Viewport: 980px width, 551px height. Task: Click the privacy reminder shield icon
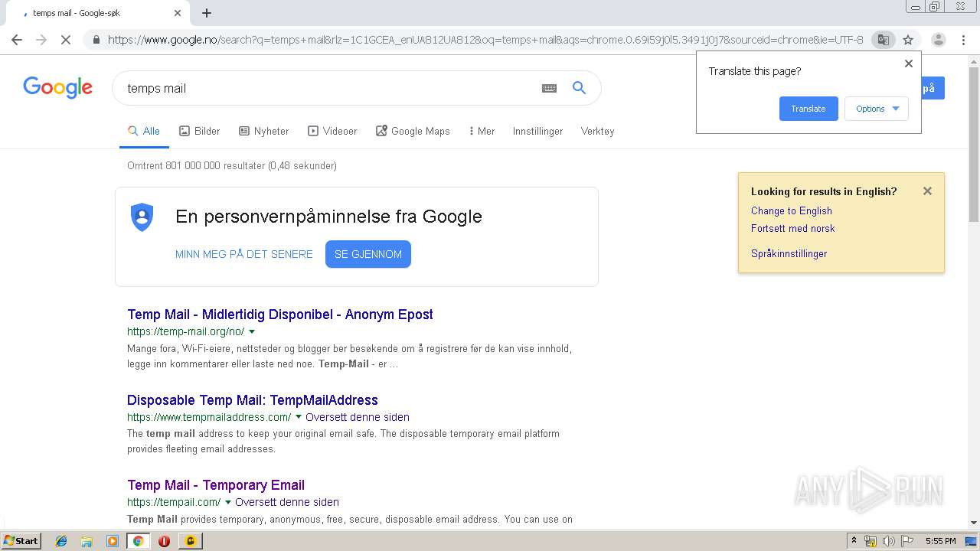point(142,217)
